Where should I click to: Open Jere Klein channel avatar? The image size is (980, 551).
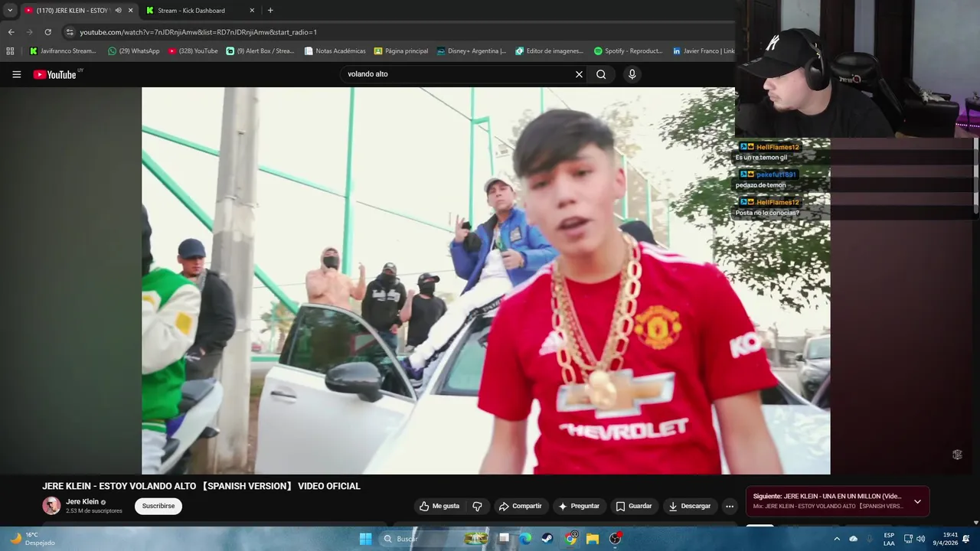51,506
